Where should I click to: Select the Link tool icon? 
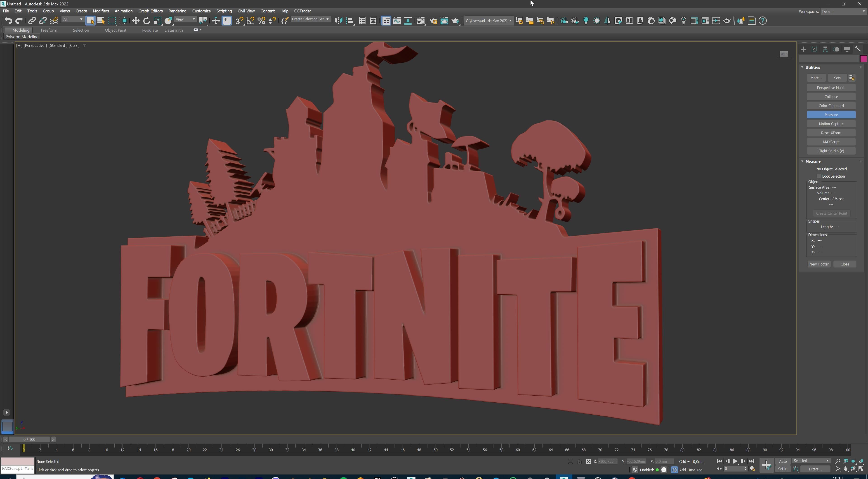pyautogui.click(x=32, y=21)
